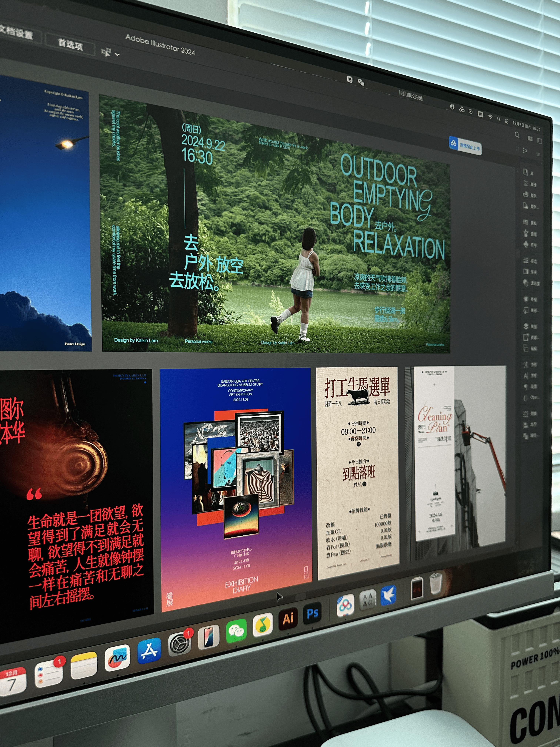Click the 首选项 preferences button

coord(70,45)
